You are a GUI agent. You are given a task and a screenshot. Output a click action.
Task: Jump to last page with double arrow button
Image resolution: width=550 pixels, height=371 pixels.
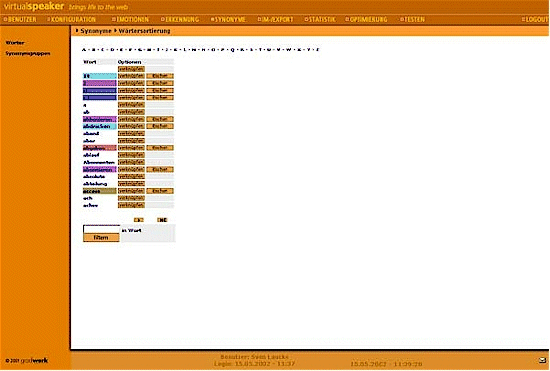pyautogui.click(x=162, y=220)
